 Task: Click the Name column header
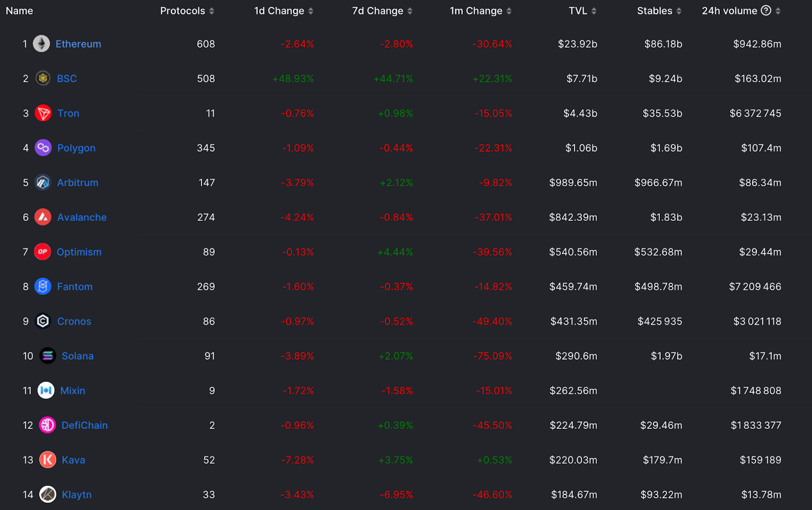(x=19, y=11)
